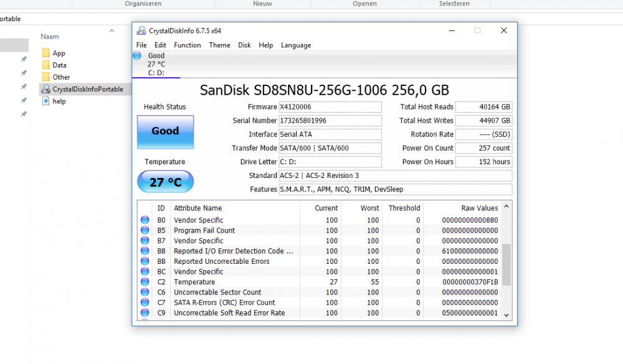Click the status orb for Program Fail Count
Viewport: 623px width, 364px height.
tap(145, 230)
